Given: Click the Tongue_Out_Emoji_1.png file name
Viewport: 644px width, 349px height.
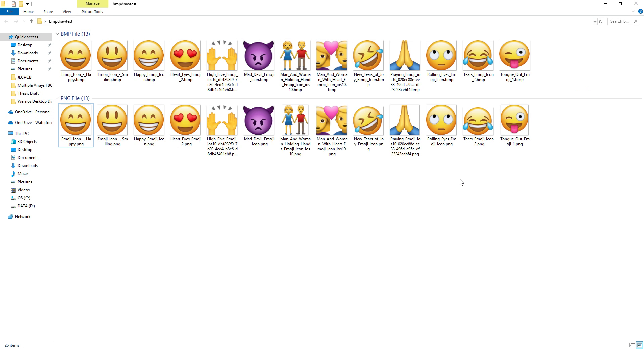Looking at the screenshot, I should point(515,142).
